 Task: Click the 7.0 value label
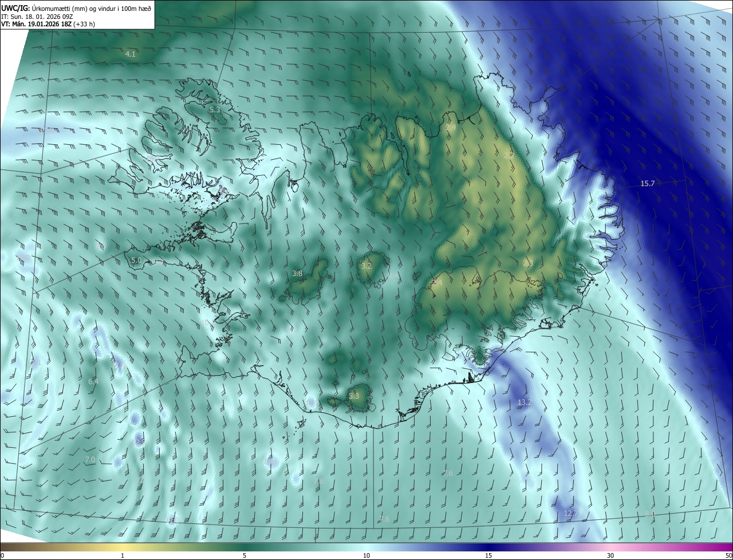coord(90,459)
